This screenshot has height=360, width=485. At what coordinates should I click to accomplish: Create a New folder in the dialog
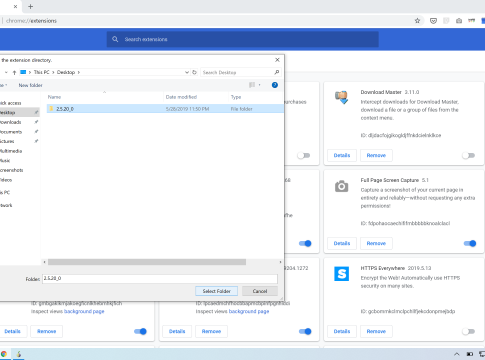(30, 85)
